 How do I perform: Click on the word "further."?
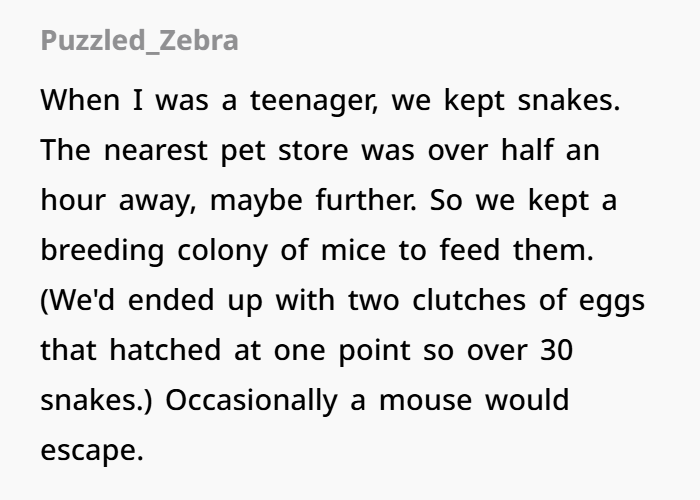(x=366, y=199)
